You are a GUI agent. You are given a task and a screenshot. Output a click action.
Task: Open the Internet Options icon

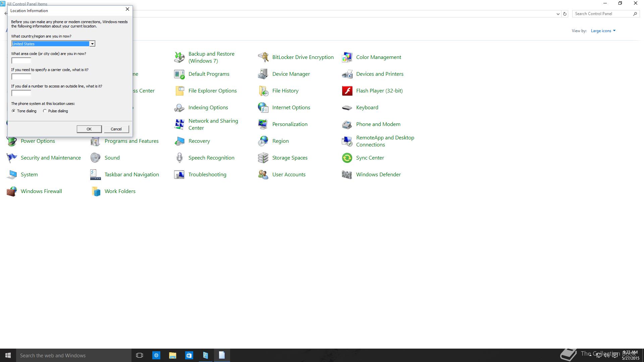coord(263,108)
